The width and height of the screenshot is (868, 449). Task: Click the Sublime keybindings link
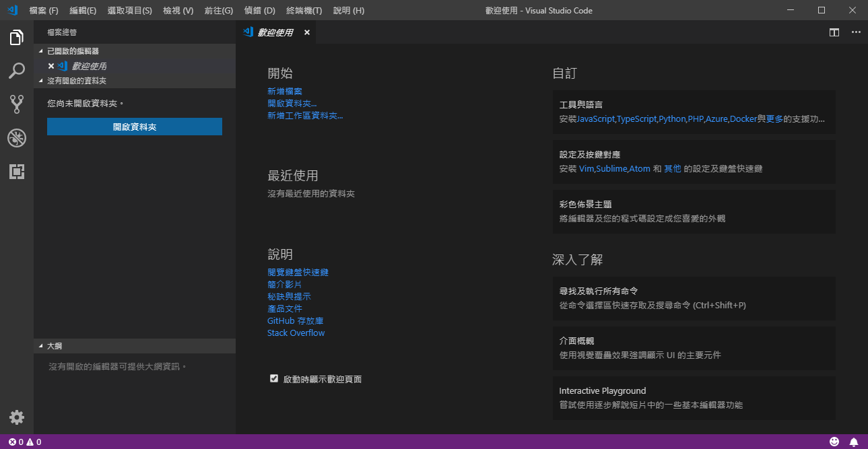(x=612, y=169)
